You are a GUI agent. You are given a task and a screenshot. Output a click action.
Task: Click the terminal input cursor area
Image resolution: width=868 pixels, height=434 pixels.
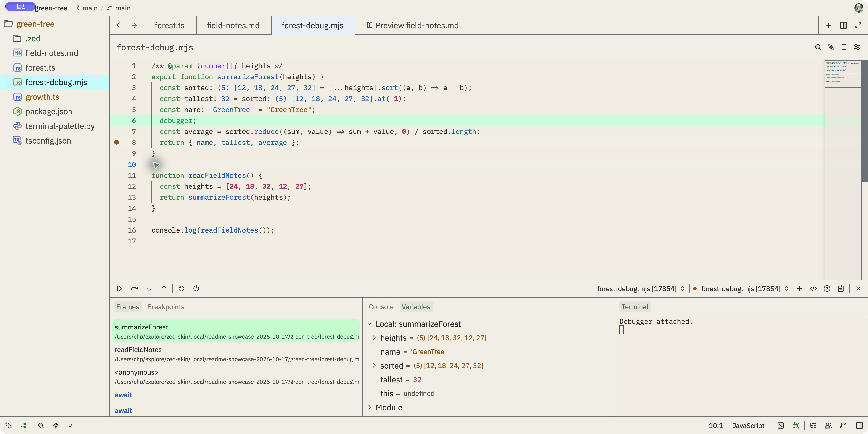(x=622, y=330)
